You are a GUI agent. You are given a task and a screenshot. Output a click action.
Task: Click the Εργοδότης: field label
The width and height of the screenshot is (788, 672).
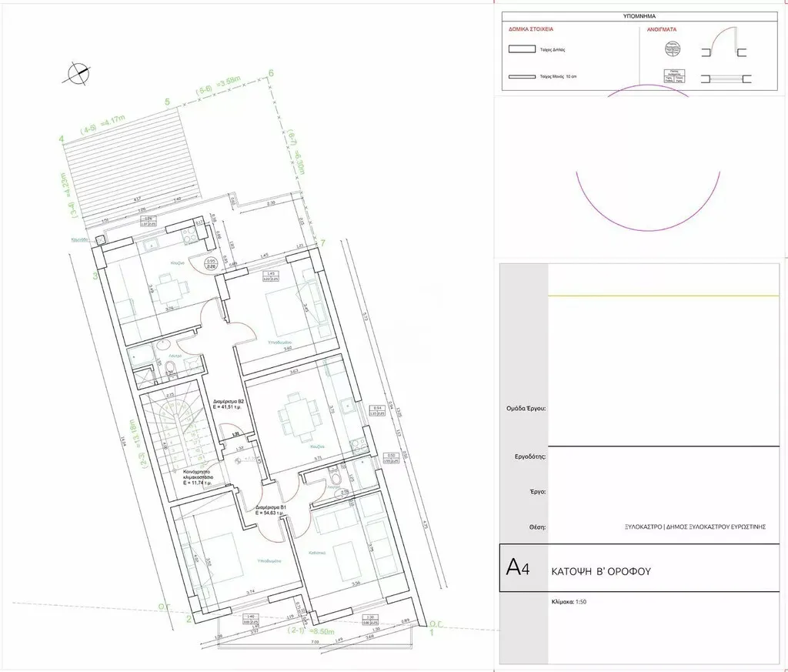click(530, 457)
